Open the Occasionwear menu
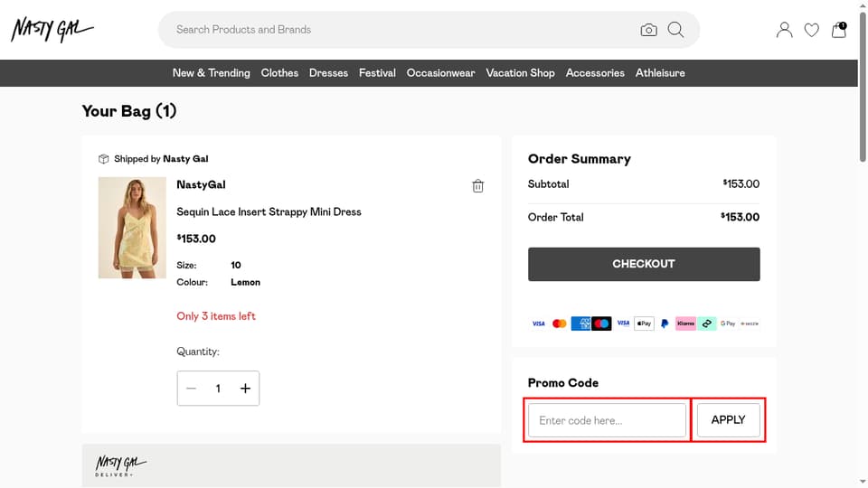This screenshot has height=488, width=868. point(440,73)
